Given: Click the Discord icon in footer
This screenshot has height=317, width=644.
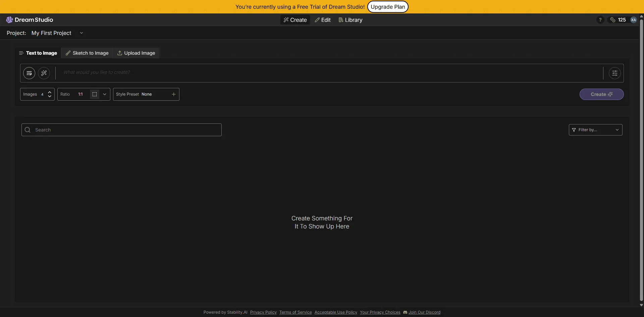Looking at the screenshot, I should coord(405,312).
